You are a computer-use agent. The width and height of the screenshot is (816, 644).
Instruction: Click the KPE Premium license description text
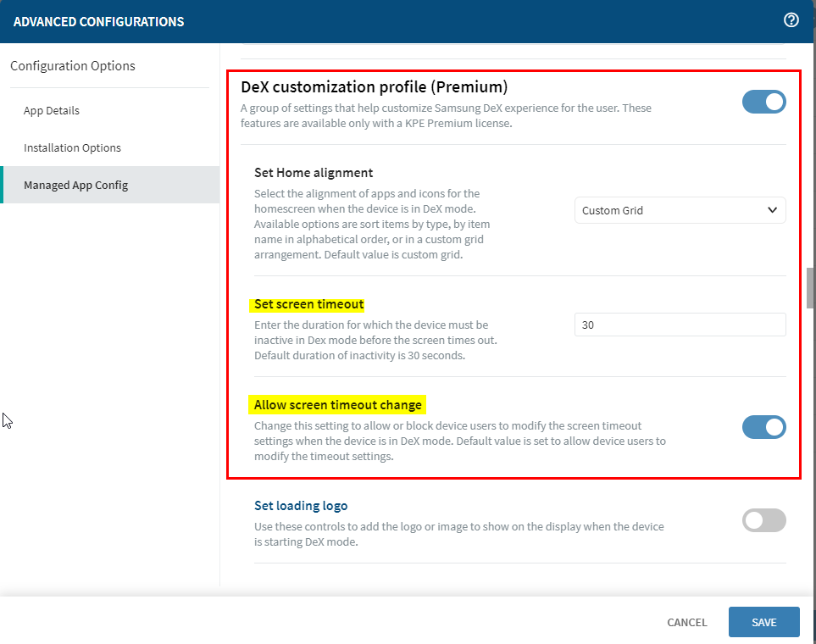point(446,116)
